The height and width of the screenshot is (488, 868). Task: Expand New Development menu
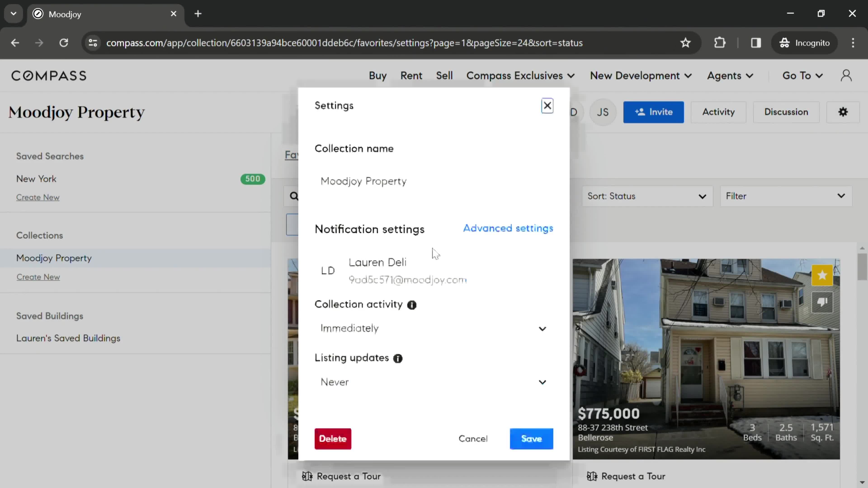click(641, 76)
